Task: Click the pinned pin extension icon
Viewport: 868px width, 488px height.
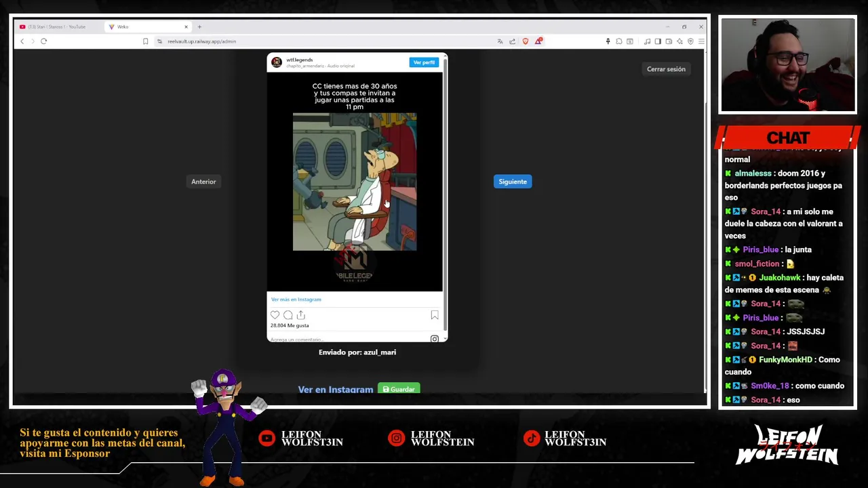Action: pos(608,41)
